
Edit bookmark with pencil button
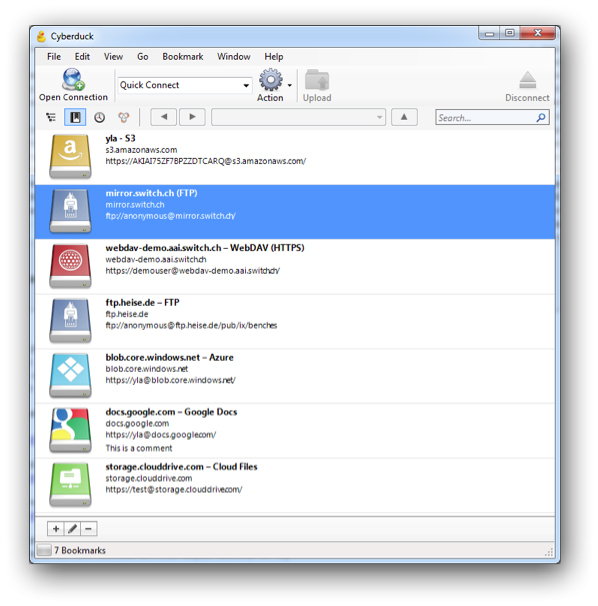72,528
